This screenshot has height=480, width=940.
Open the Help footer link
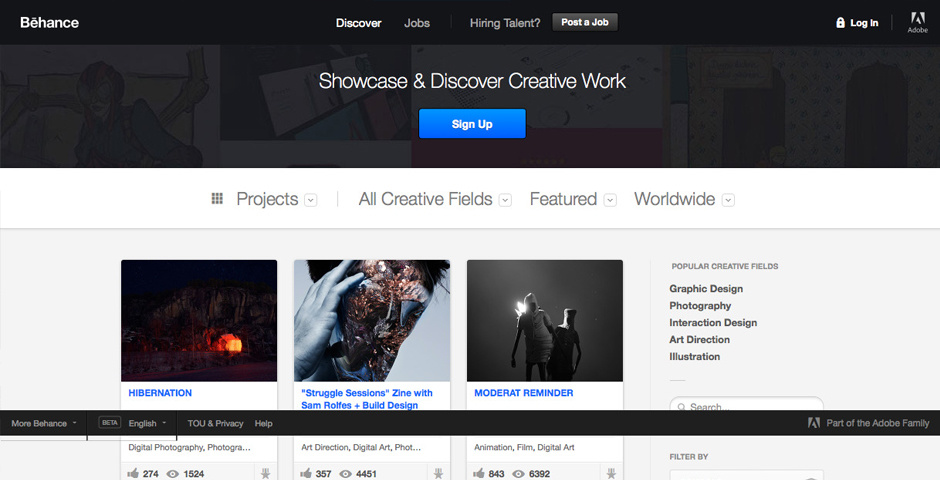point(263,423)
